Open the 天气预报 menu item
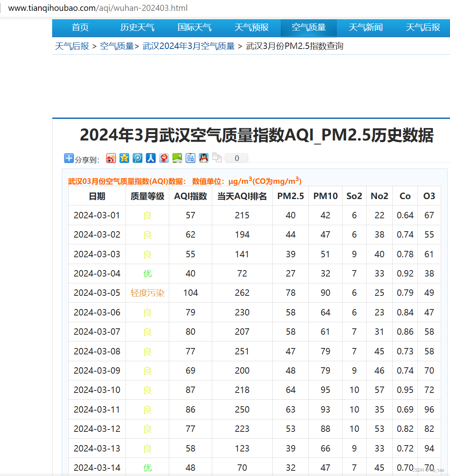Screen dimensions: 450x476 [251, 28]
